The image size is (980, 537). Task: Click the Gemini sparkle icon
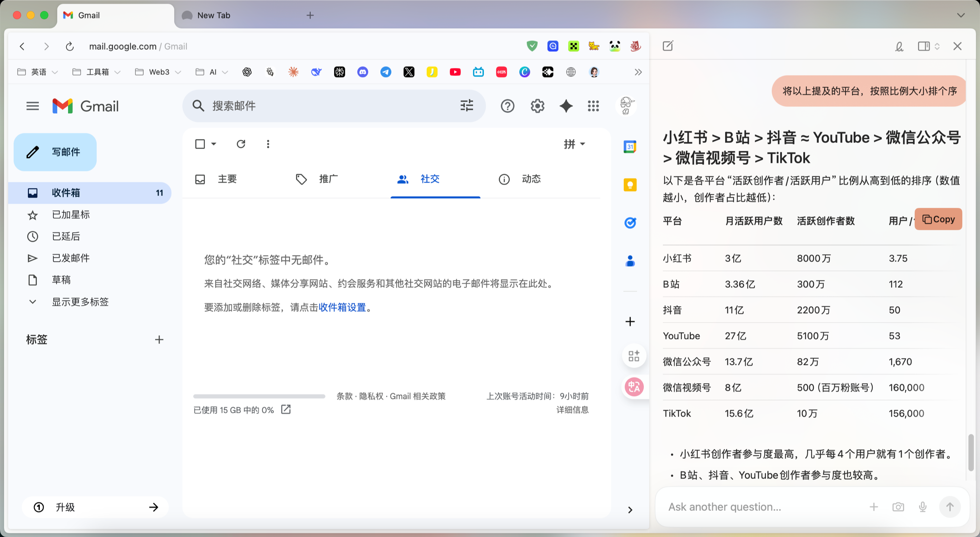(566, 106)
